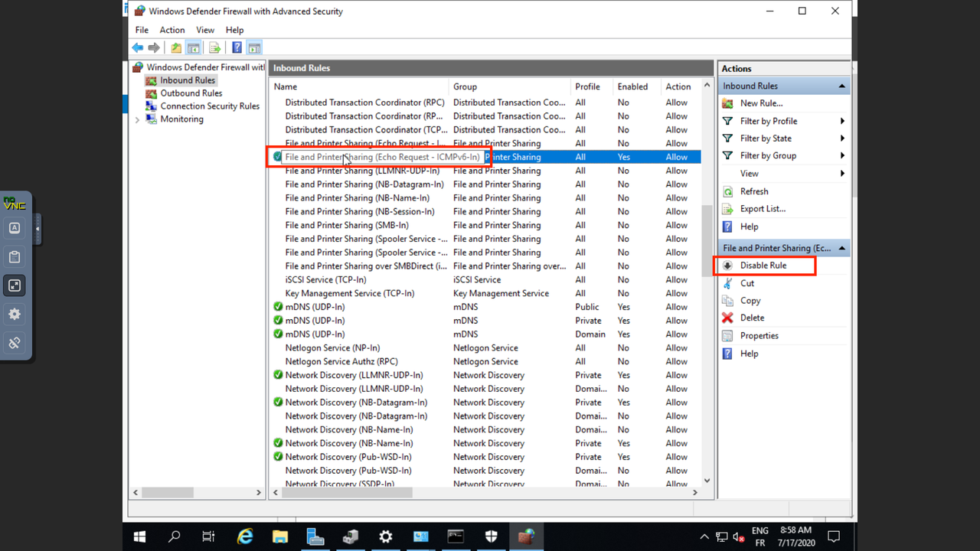This screenshot has height=551, width=980.
Task: Collapse the Inbound Rules section in Actions
Action: [842, 86]
